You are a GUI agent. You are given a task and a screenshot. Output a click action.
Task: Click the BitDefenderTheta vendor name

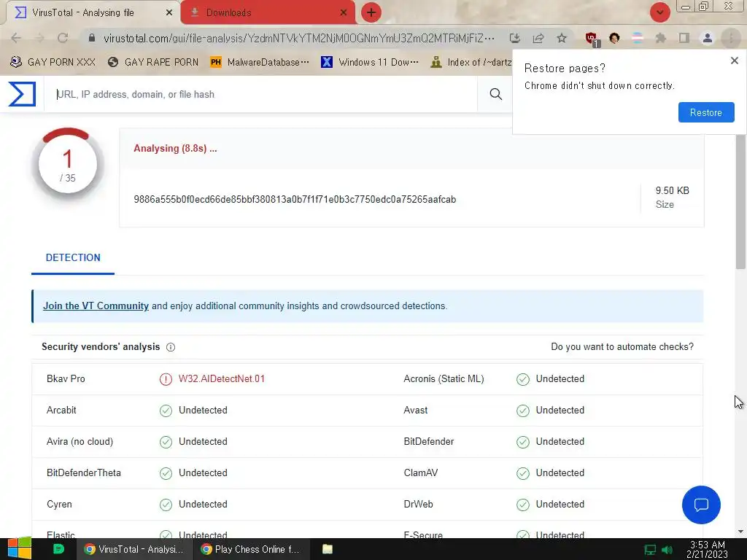pos(84,472)
